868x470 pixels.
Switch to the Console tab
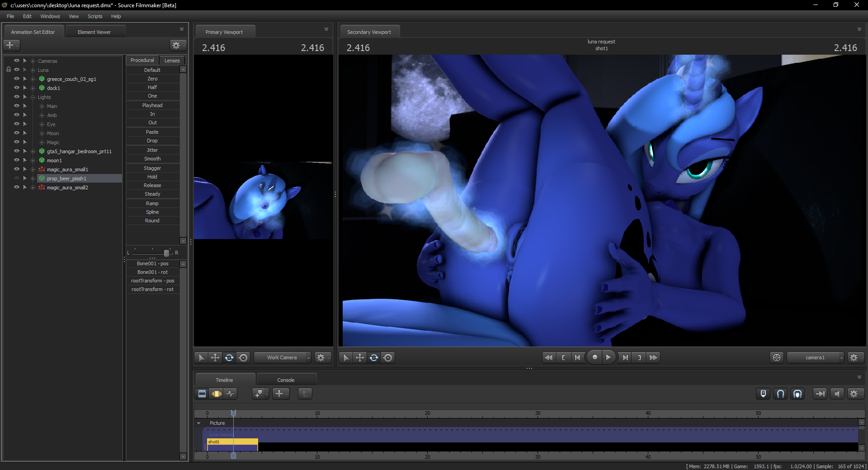[286, 380]
